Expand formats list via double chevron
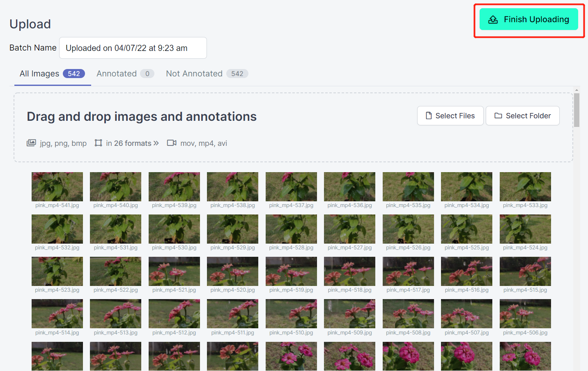 [156, 143]
